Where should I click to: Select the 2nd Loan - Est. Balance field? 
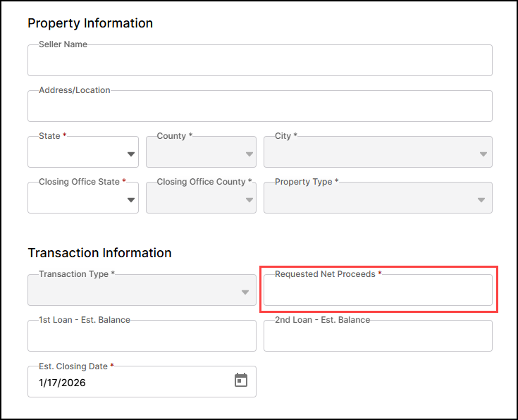(x=378, y=337)
